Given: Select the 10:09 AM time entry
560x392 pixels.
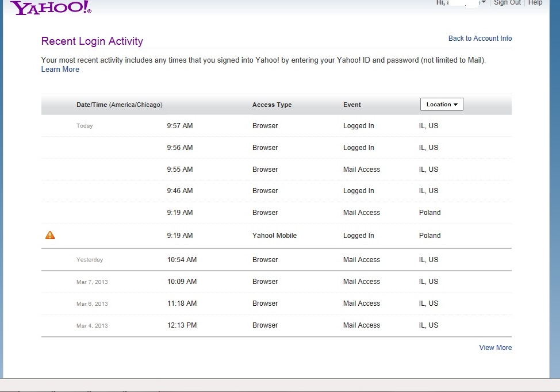Looking at the screenshot, I should click(x=182, y=281).
